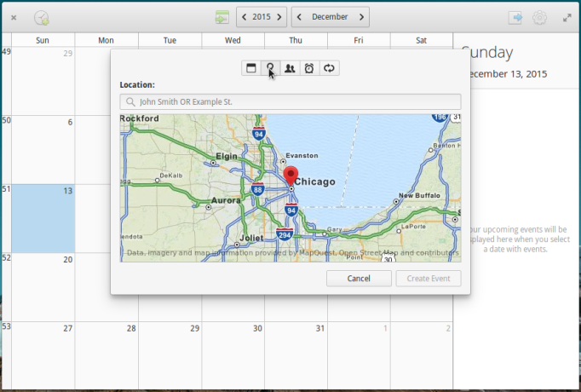Click New Buffalo on the map
The width and height of the screenshot is (581, 392).
click(x=419, y=195)
